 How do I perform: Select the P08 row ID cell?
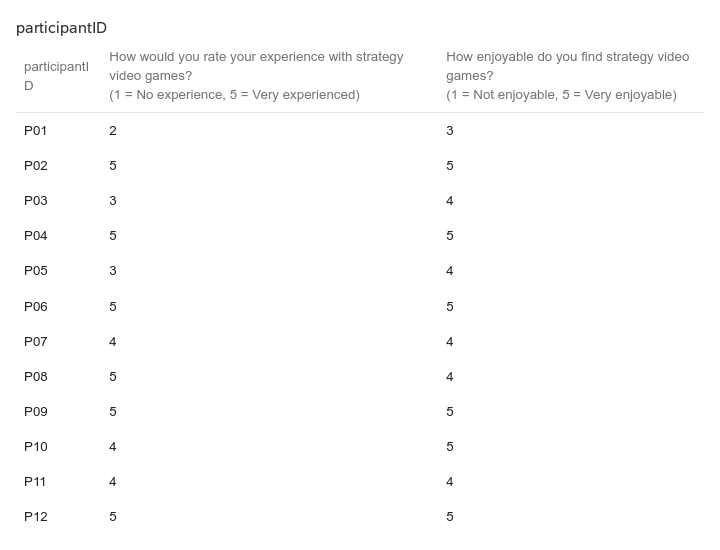36,377
